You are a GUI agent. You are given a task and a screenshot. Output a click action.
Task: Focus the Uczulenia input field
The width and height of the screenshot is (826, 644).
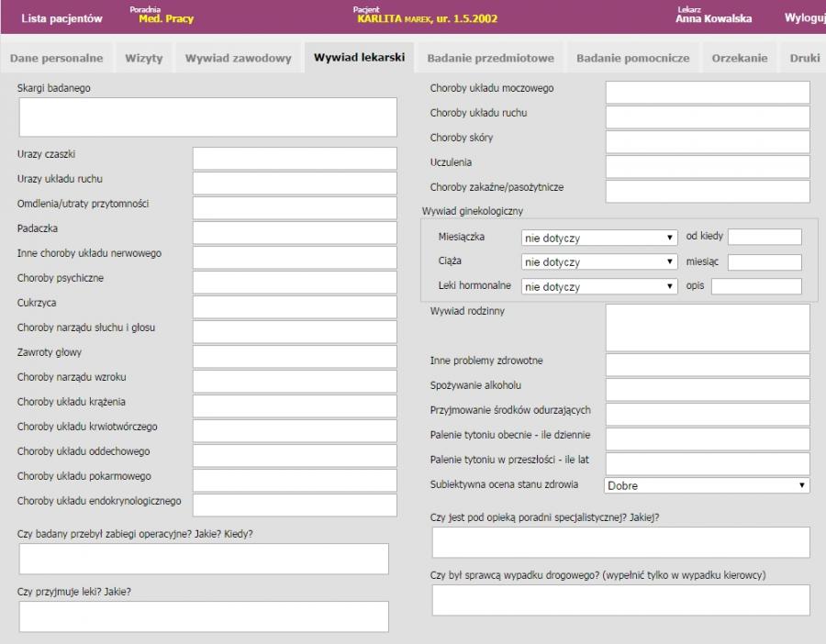pyautogui.click(x=708, y=166)
